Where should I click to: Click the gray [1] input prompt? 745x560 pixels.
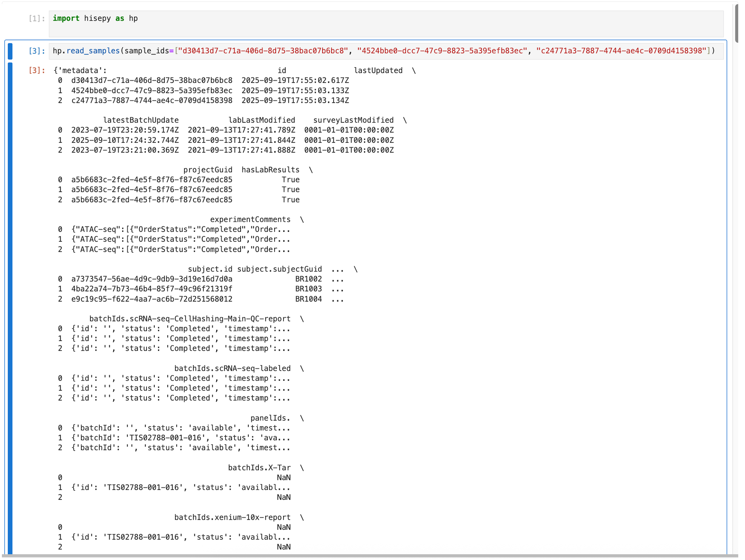coord(37,18)
